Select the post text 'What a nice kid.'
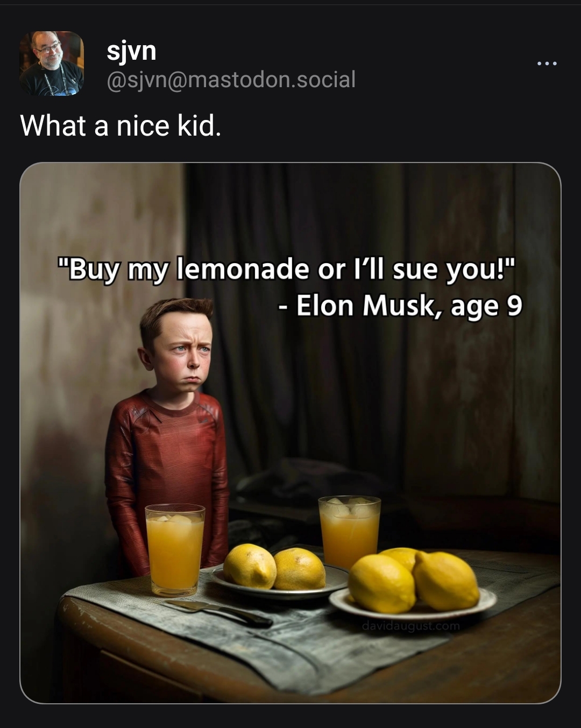Screen dimensions: 581x728 121,126
